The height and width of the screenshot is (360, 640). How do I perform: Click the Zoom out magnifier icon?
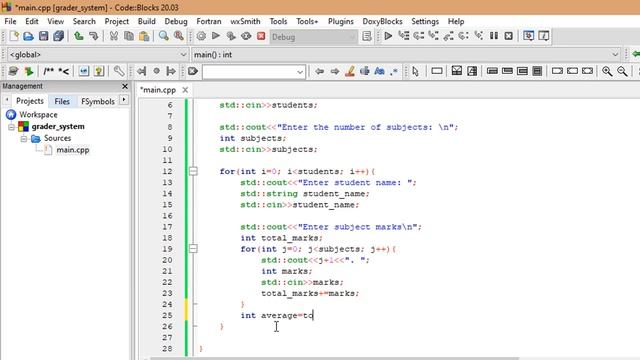(x=622, y=71)
